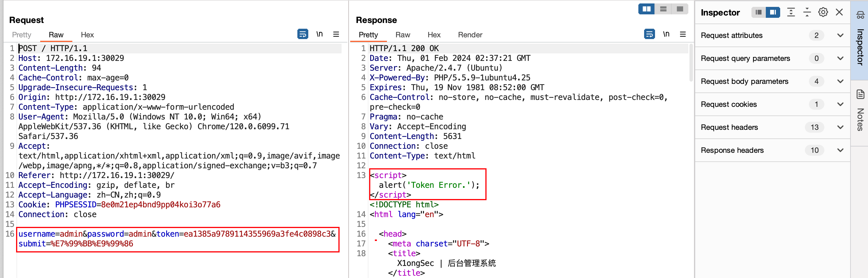
Task: Click the token parameter value in body
Action: (x=257, y=234)
